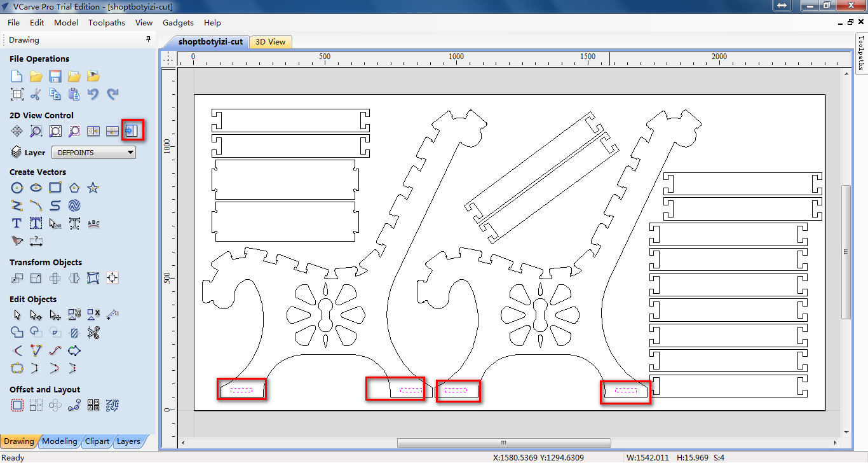
Task: Open the File menu
Action: click(13, 22)
